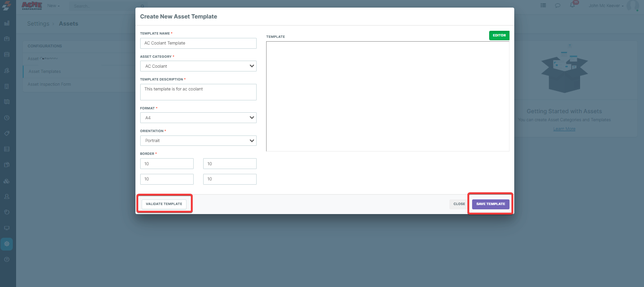
Task: Open the notifications bell icon
Action: tap(573, 5)
